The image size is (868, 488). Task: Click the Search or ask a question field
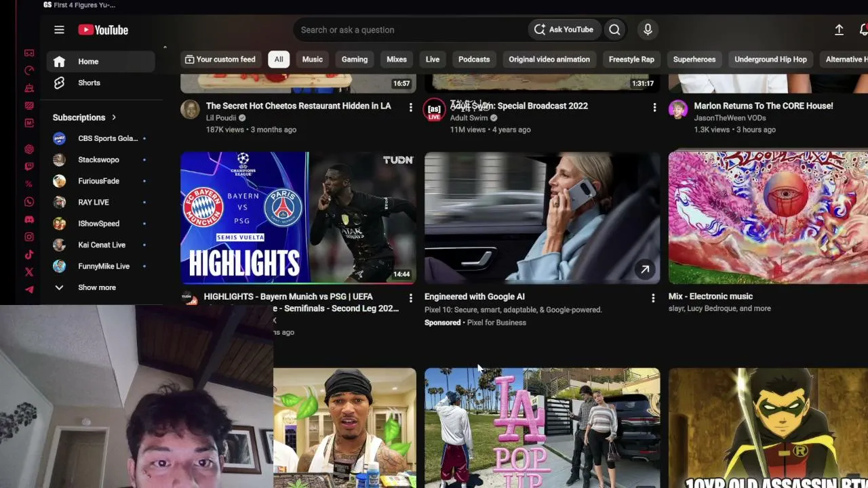410,30
